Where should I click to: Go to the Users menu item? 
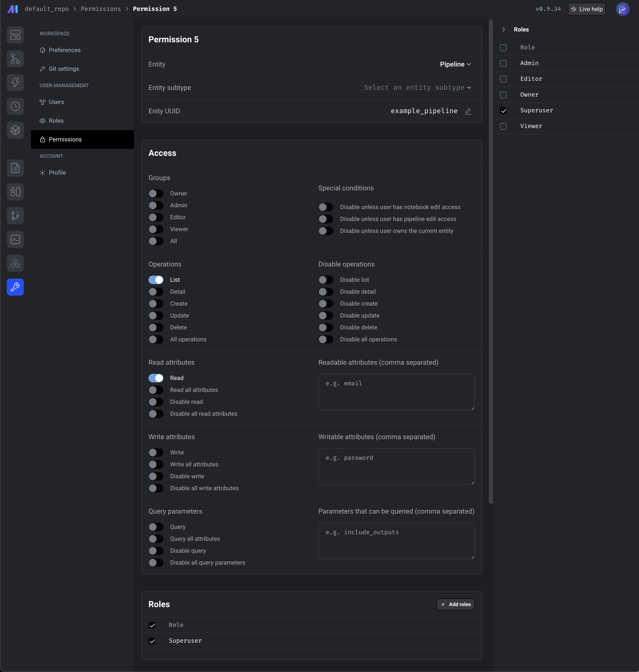tap(83, 102)
